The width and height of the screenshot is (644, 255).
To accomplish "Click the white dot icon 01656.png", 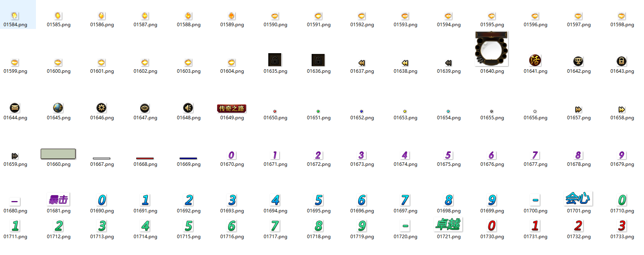I will pos(535,111).
